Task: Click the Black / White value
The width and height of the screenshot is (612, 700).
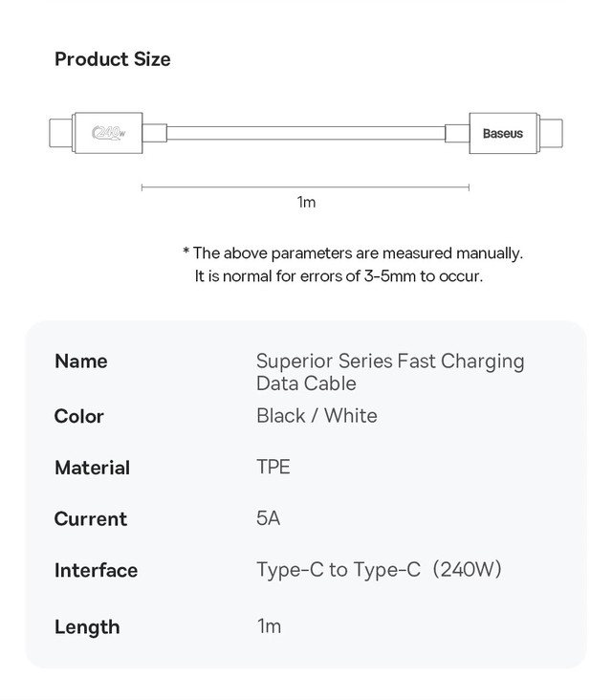Action: (x=317, y=416)
